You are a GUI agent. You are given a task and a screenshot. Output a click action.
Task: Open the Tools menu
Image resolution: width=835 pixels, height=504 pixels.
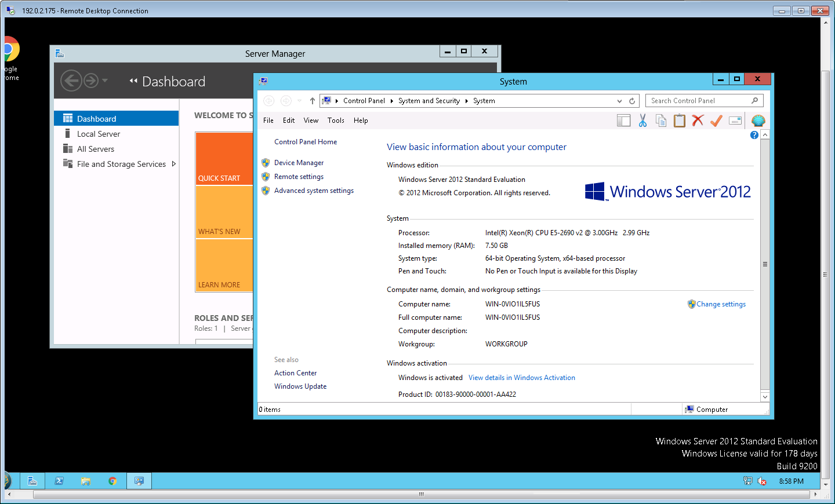click(336, 120)
